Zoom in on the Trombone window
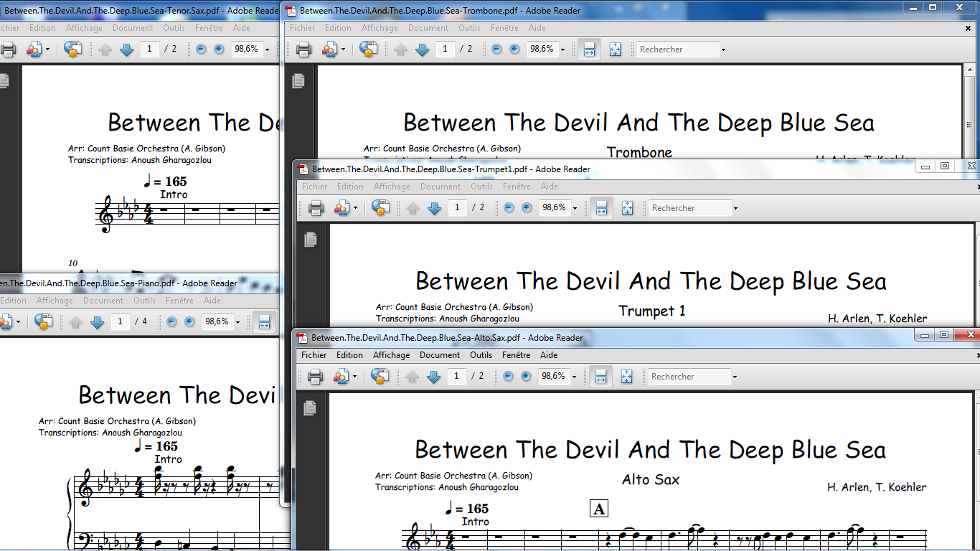 click(x=514, y=50)
